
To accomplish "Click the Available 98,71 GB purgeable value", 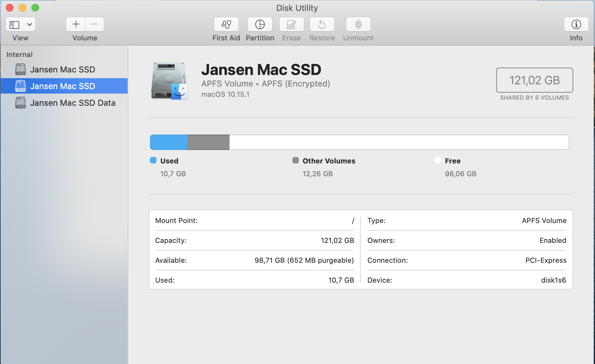I will coord(304,261).
